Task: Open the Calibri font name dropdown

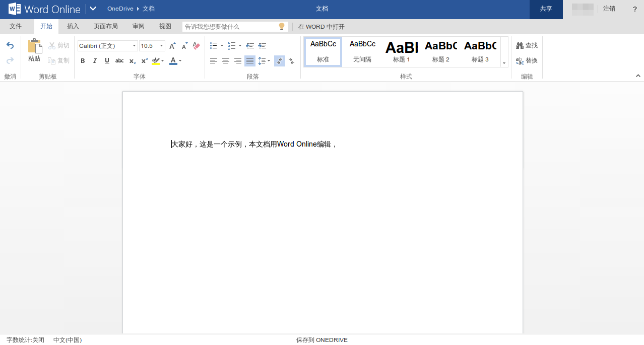Action: tap(108, 46)
